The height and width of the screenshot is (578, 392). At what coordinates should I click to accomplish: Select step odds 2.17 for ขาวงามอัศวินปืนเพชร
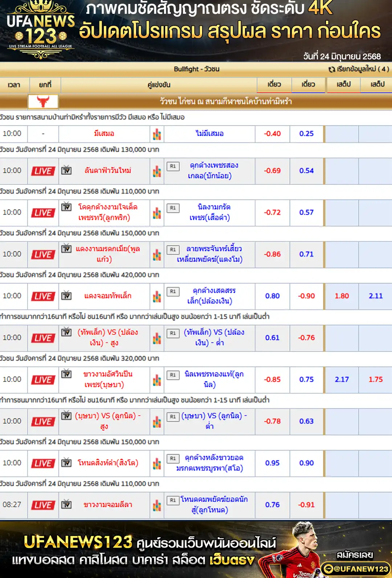tap(342, 379)
